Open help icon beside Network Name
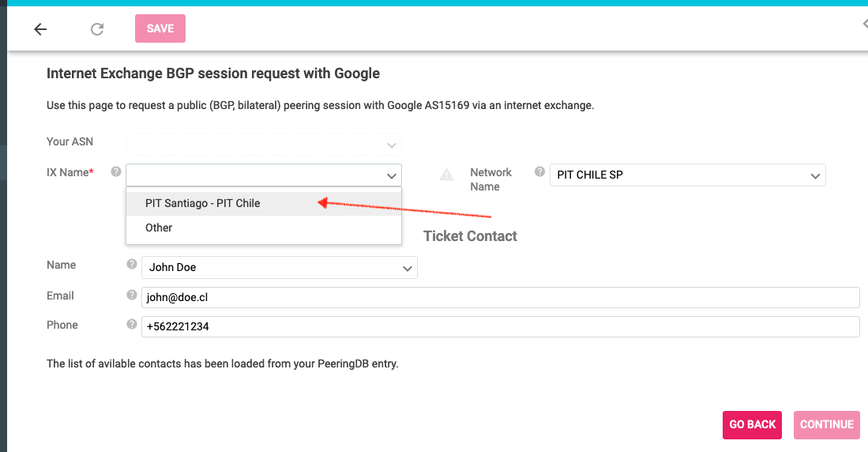Image resolution: width=868 pixels, height=452 pixels. coord(539,171)
